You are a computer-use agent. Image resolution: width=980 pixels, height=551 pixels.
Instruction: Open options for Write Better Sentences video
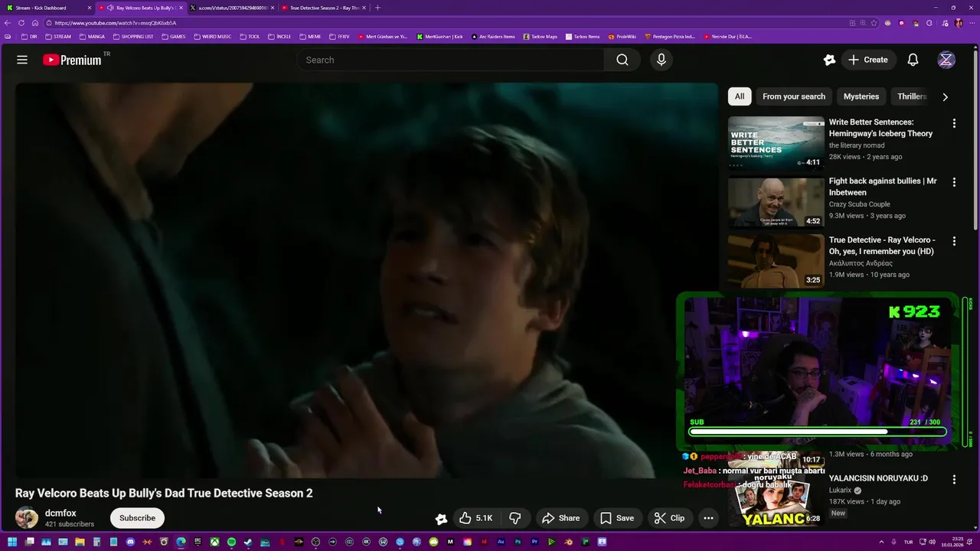coord(954,123)
